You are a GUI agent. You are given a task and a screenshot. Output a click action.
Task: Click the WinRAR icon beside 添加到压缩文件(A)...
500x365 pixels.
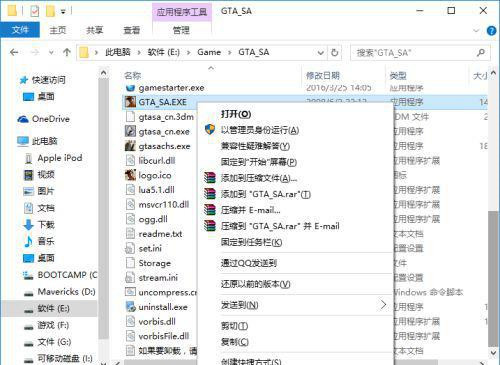pos(210,178)
